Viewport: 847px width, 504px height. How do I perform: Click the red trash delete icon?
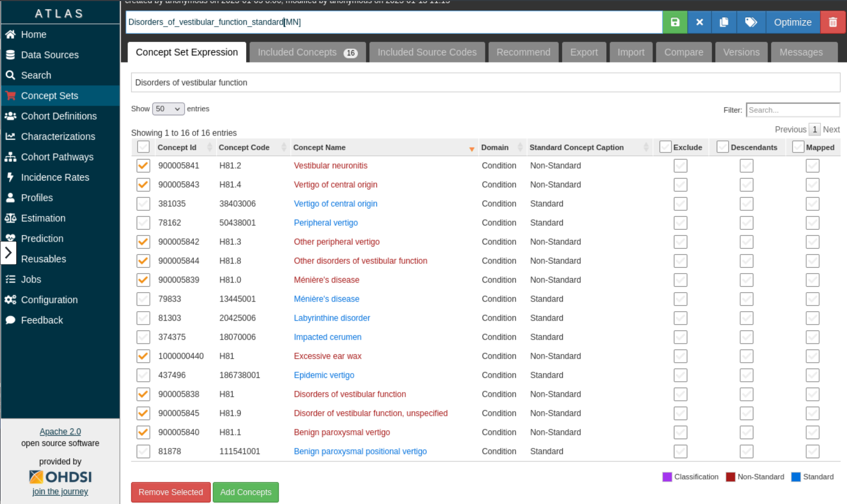[x=833, y=22]
